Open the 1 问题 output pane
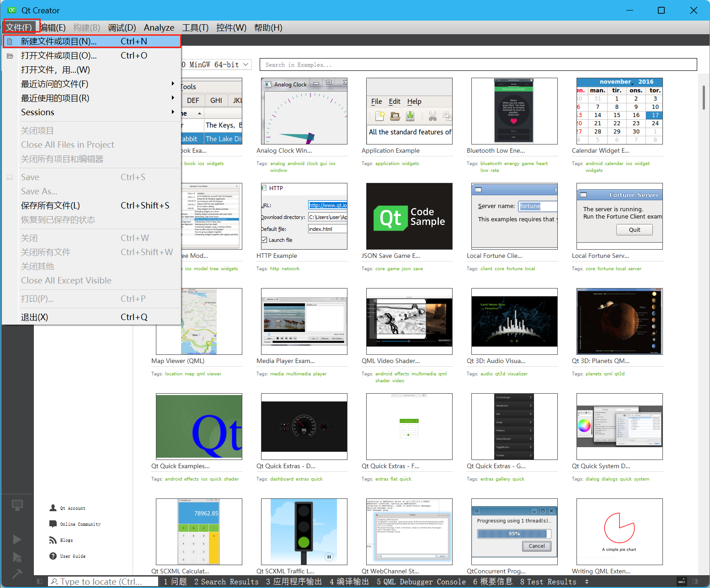This screenshot has width=710, height=588. (176, 582)
